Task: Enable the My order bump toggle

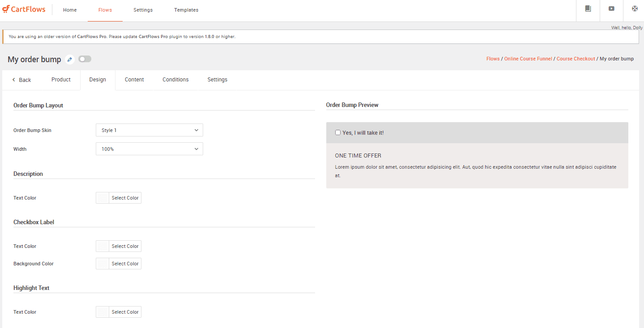Action: [x=85, y=59]
